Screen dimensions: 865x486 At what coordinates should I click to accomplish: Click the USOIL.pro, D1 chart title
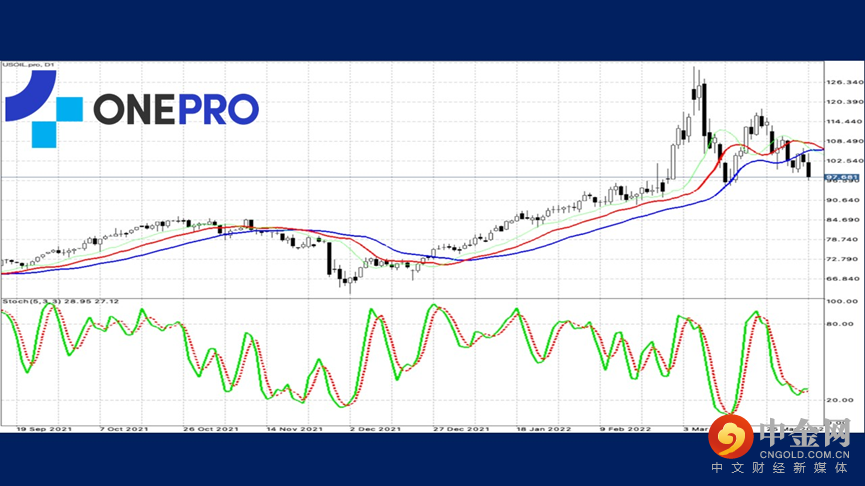pyautogui.click(x=28, y=65)
